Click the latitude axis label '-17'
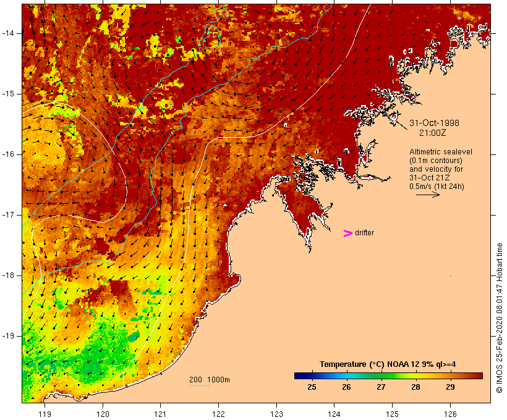 point(8,215)
